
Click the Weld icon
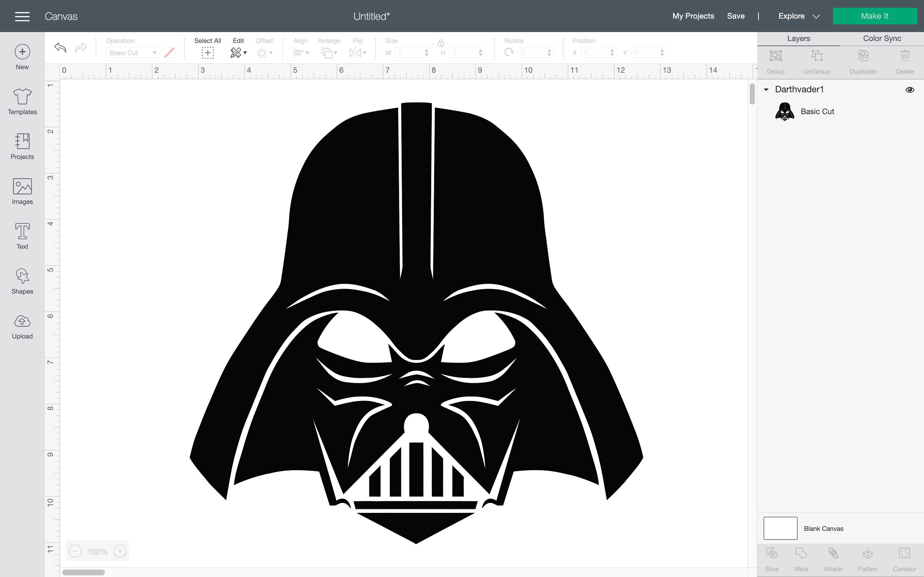[801, 553]
